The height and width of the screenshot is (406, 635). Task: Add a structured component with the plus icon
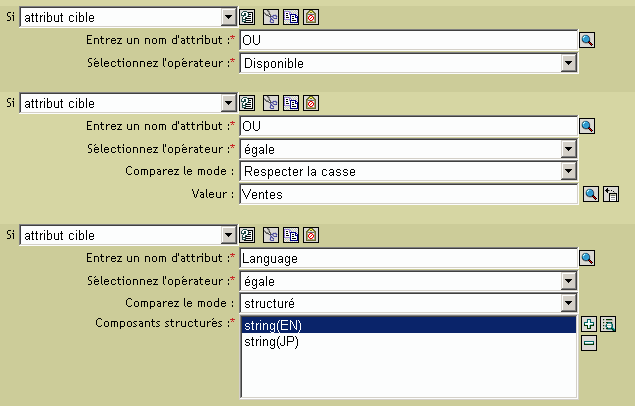tap(589, 324)
